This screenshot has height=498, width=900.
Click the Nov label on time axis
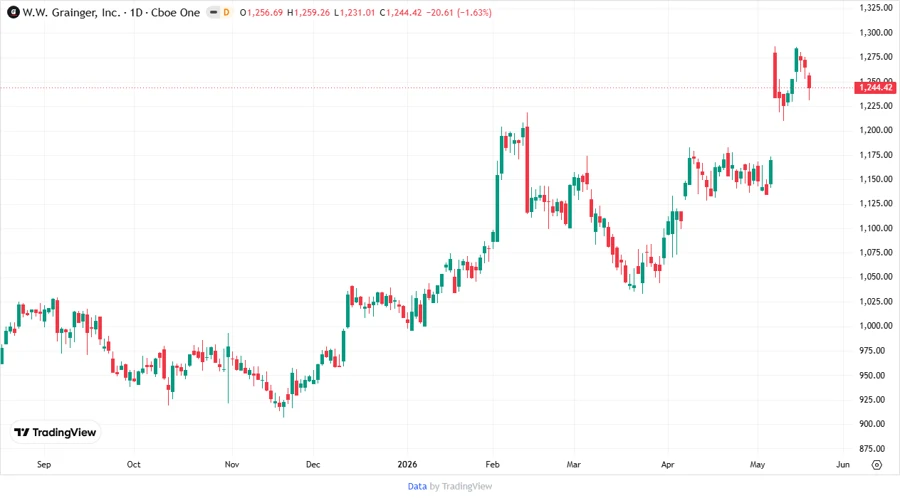232,465
